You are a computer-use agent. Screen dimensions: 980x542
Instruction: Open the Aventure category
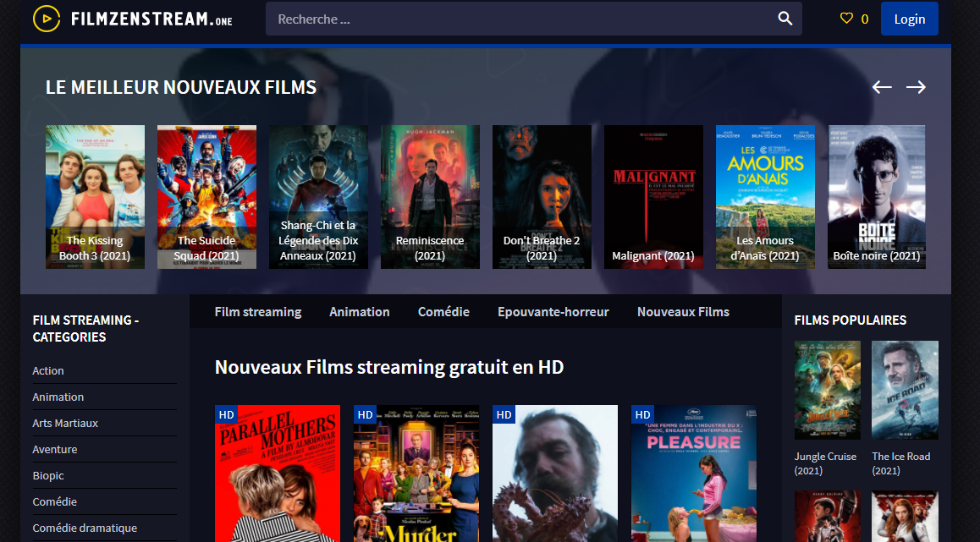(55, 449)
